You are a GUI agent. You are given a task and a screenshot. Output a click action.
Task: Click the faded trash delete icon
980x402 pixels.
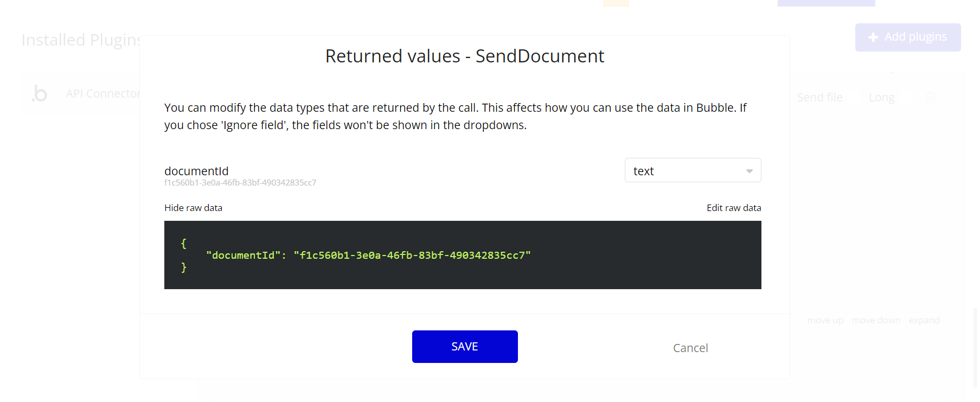[930, 97]
